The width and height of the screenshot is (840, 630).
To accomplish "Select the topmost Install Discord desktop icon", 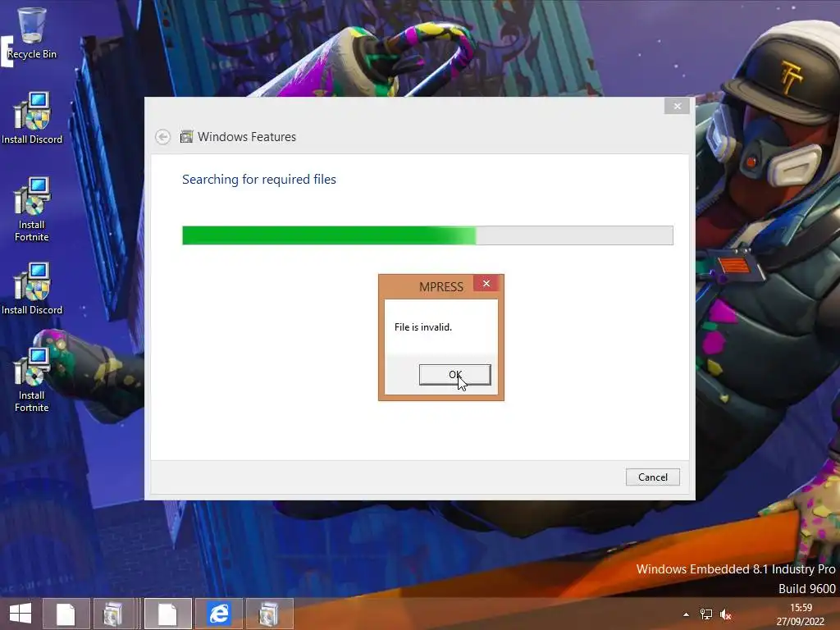I will pos(32,118).
